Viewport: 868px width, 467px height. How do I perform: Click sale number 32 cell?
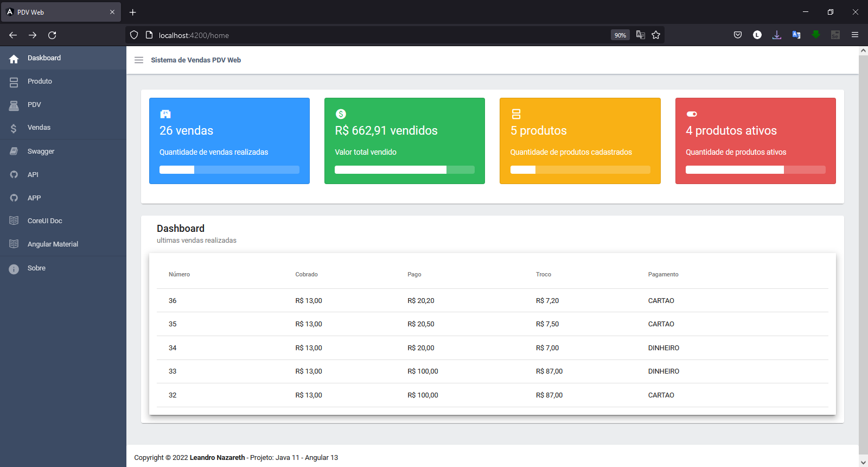173,395
